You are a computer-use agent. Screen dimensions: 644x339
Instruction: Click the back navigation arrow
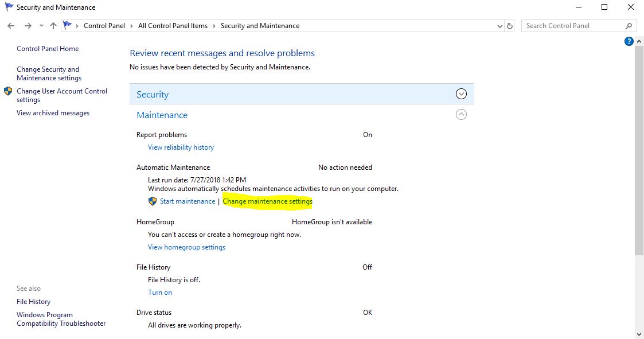click(x=10, y=25)
